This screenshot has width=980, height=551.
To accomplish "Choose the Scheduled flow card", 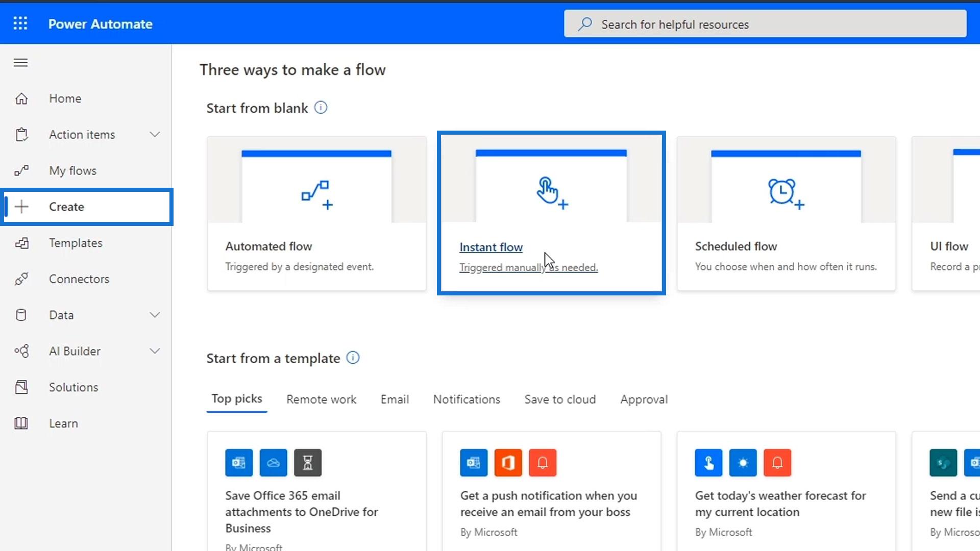I will point(786,213).
